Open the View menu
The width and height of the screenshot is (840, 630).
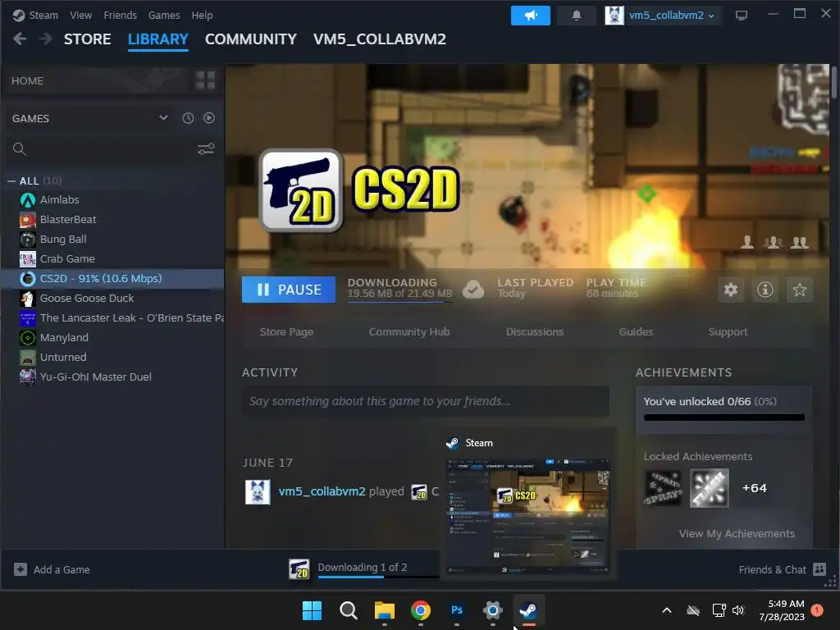point(81,16)
